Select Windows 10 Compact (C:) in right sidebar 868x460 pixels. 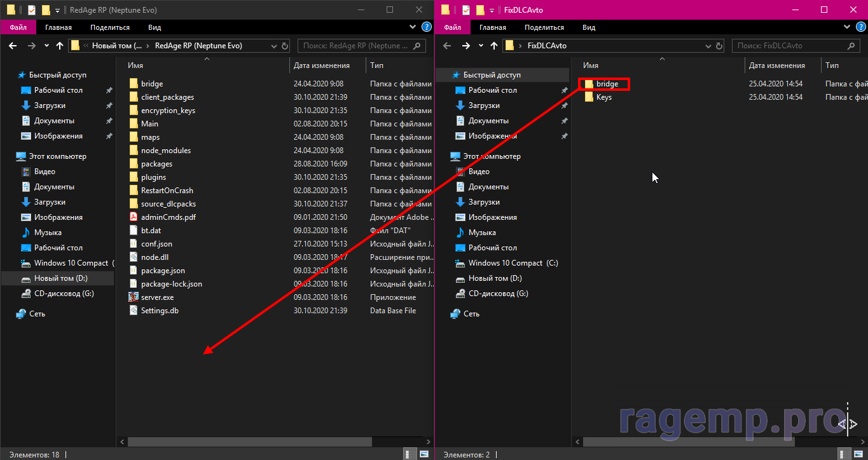[x=513, y=263]
